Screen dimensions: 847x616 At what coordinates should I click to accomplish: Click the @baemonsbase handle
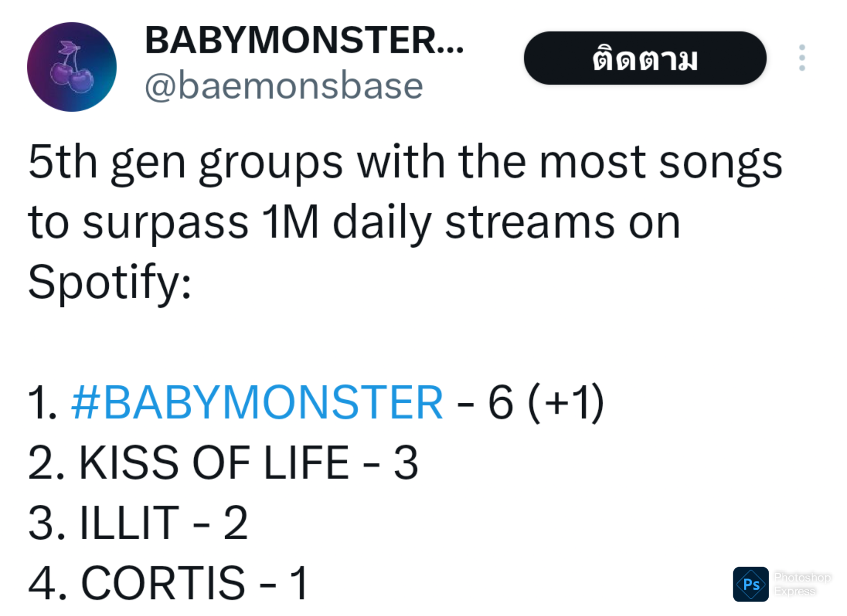pos(283,85)
